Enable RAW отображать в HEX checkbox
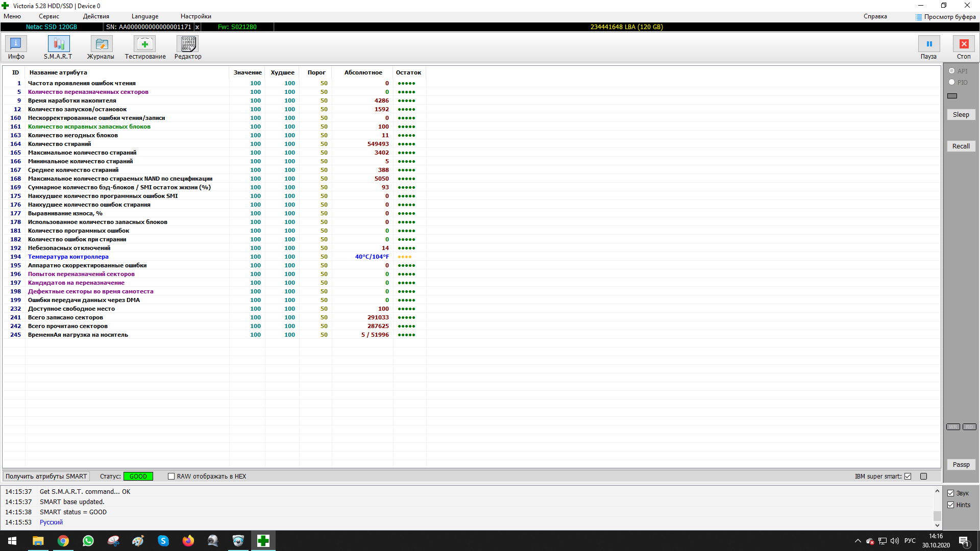Screen dimensions: 980x551 171,477
